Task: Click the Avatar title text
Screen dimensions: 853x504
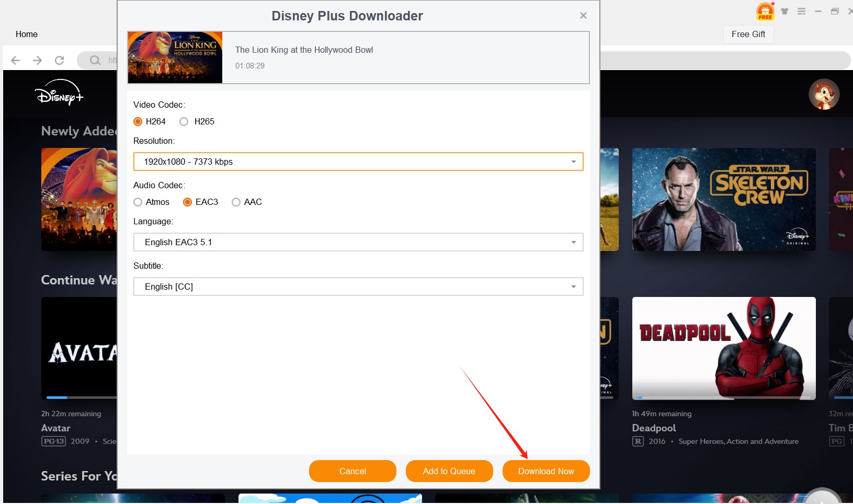Action: [55, 428]
